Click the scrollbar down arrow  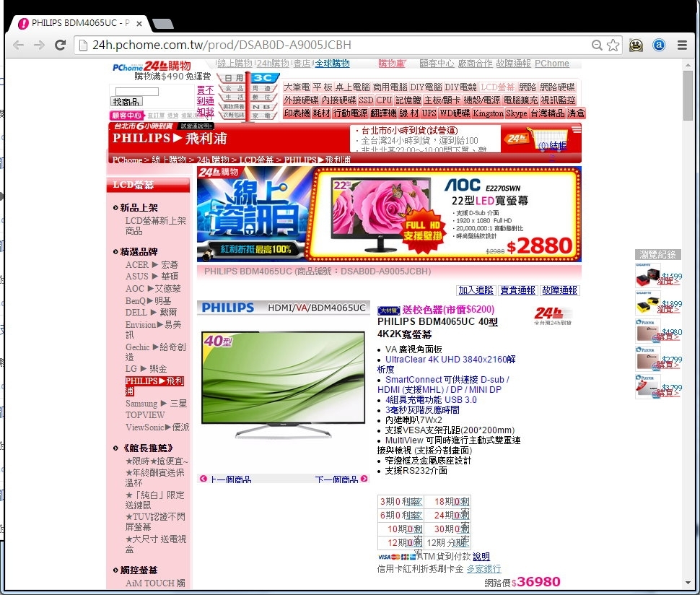(x=688, y=583)
